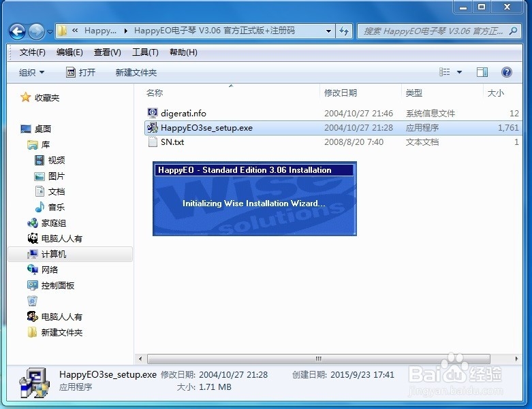Expand the 组织 dropdown

tap(31, 72)
